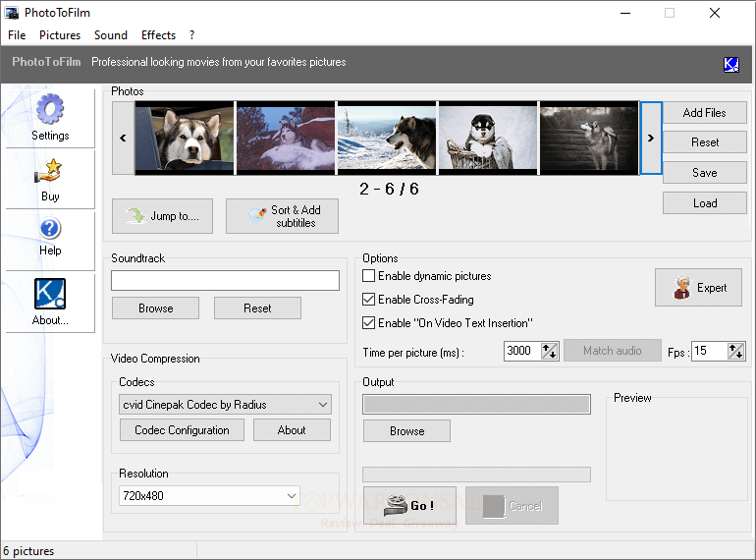The height and width of the screenshot is (560, 756).
Task: Select the husky lying in snow thumbnail
Action: [x=286, y=138]
